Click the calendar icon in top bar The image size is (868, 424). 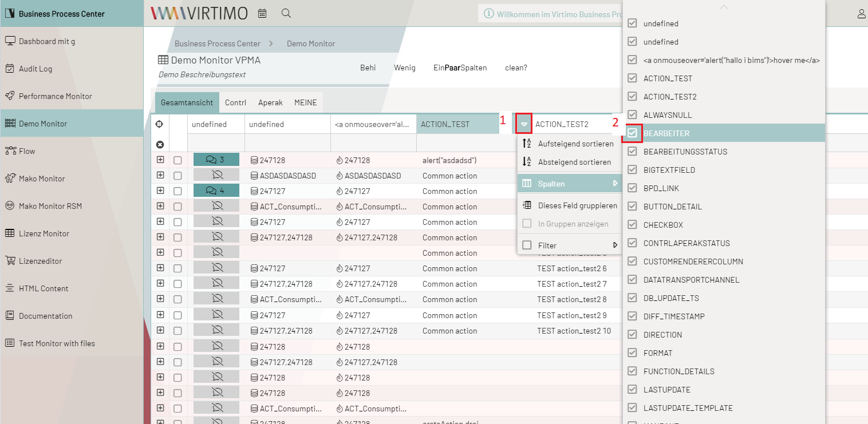tap(262, 13)
